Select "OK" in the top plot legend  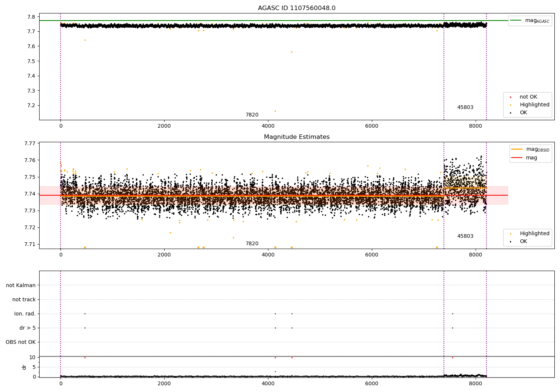[523, 113]
